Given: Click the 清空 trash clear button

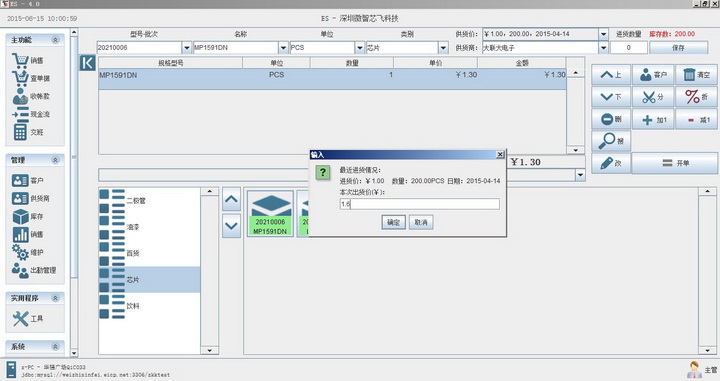Looking at the screenshot, I should [696, 74].
